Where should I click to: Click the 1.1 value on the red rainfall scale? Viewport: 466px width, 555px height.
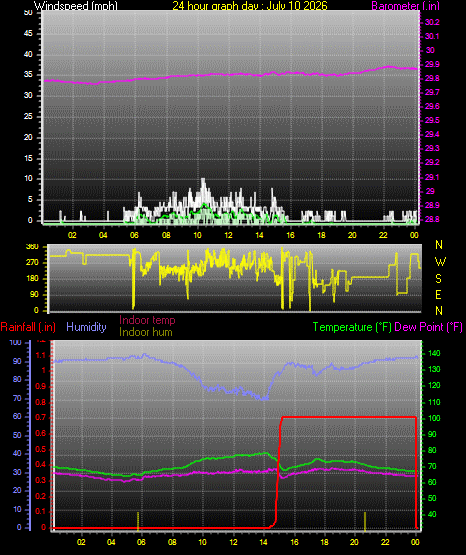click(41, 355)
